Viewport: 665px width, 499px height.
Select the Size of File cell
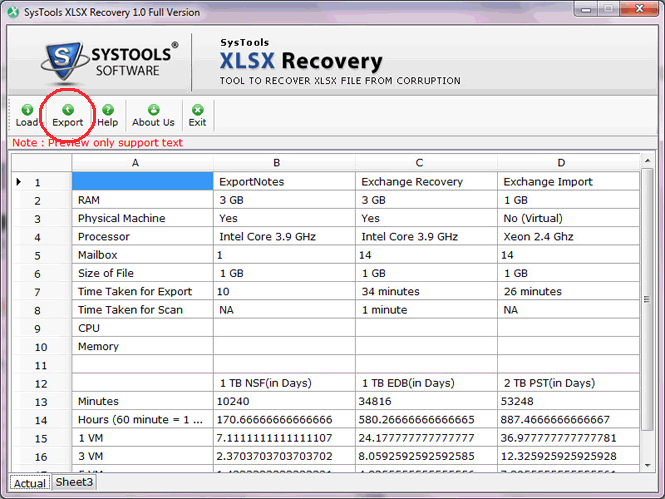coord(142,273)
